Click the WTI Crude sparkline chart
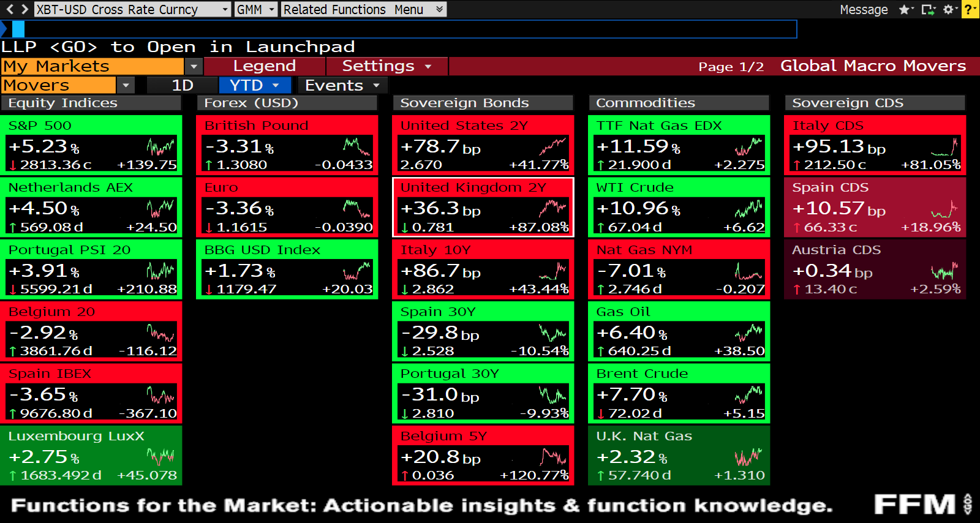Screen dimensions: 980x523 tap(748, 209)
